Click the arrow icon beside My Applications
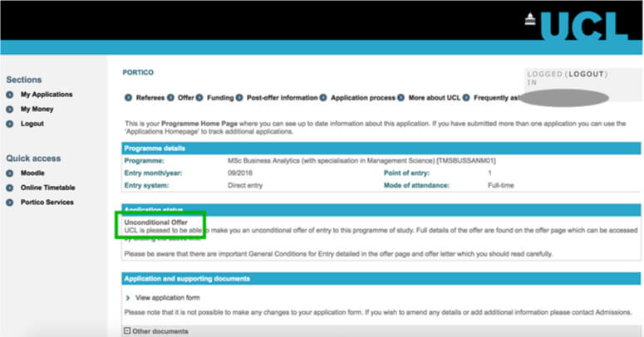This screenshot has height=337, width=644. click(x=9, y=95)
